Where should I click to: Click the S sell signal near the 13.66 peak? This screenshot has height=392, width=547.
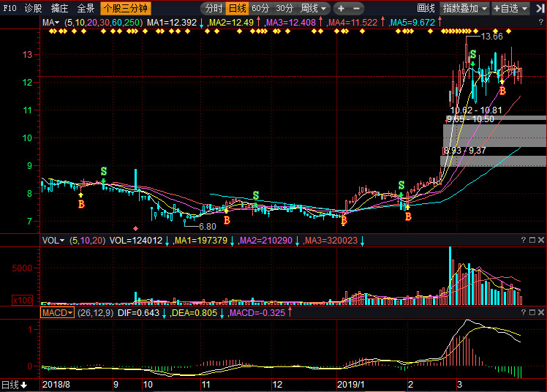(x=473, y=54)
